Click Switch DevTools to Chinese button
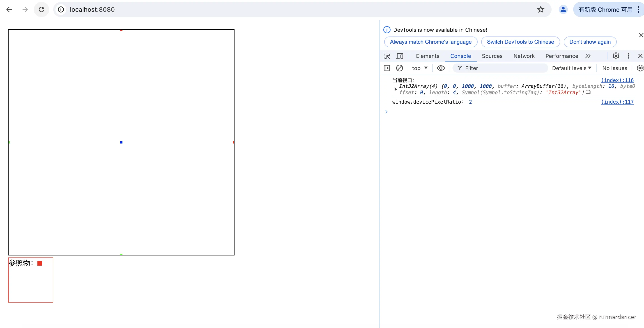Viewport: 644px width, 328px height. coord(520,42)
